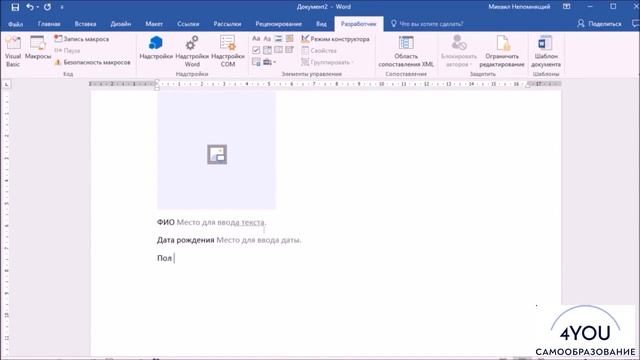Undo the last action

tap(30, 7)
